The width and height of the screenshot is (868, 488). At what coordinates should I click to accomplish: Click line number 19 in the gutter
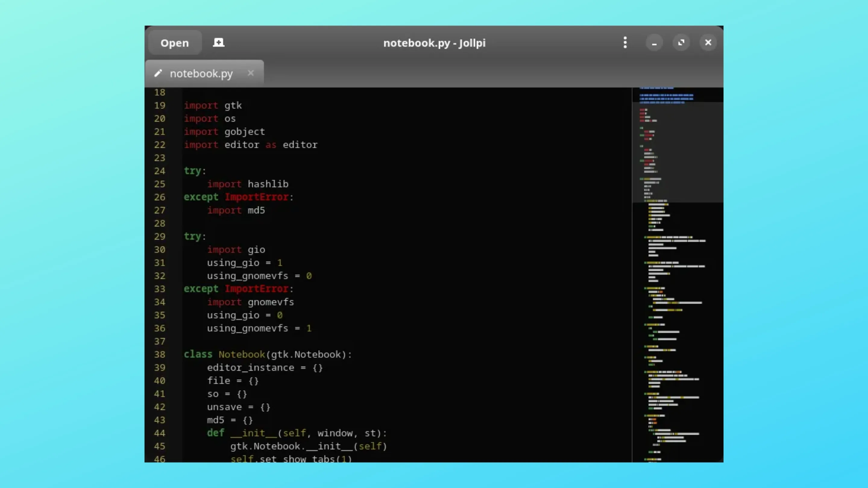[160, 105]
